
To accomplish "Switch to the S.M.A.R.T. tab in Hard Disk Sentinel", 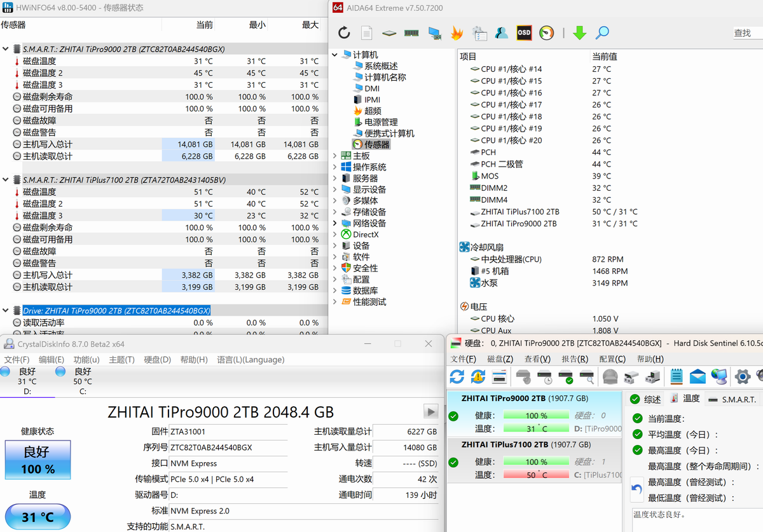I will pos(732,399).
